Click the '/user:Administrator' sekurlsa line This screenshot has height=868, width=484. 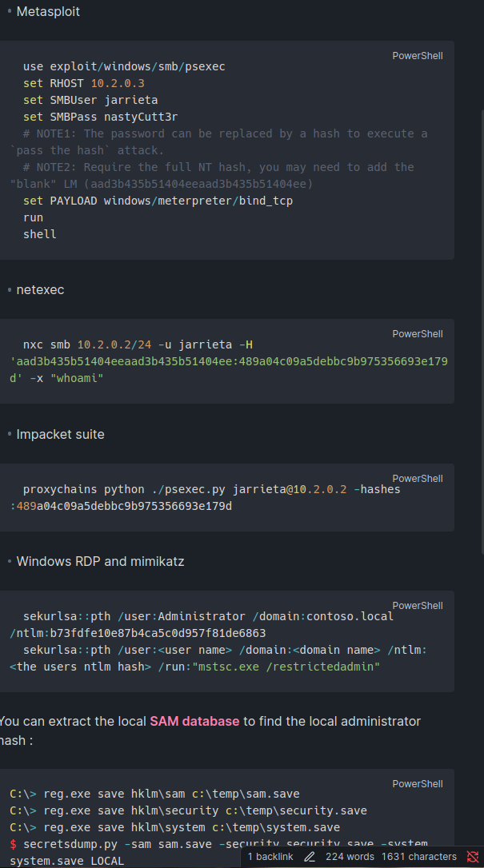click(x=208, y=616)
